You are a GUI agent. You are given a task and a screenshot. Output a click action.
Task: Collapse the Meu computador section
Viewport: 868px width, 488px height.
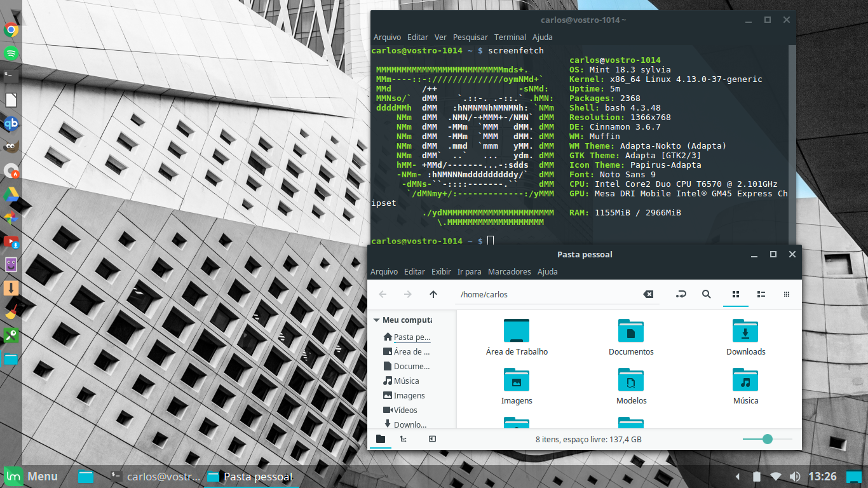click(377, 320)
